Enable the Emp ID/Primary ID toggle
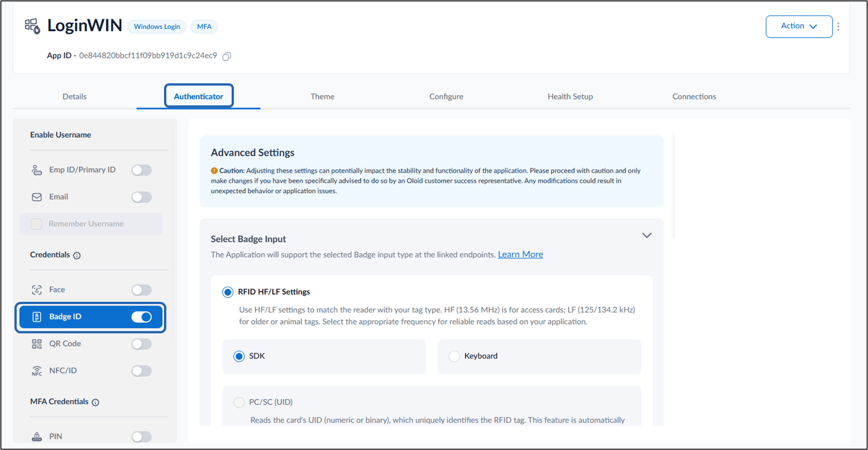 [x=142, y=170]
